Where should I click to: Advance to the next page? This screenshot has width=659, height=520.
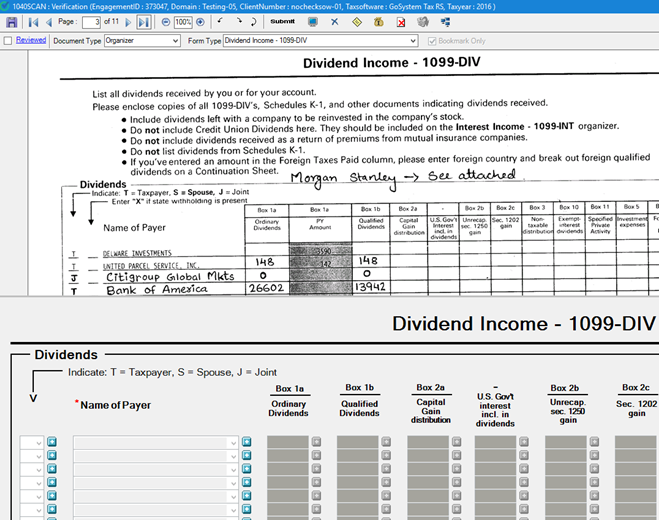click(129, 21)
